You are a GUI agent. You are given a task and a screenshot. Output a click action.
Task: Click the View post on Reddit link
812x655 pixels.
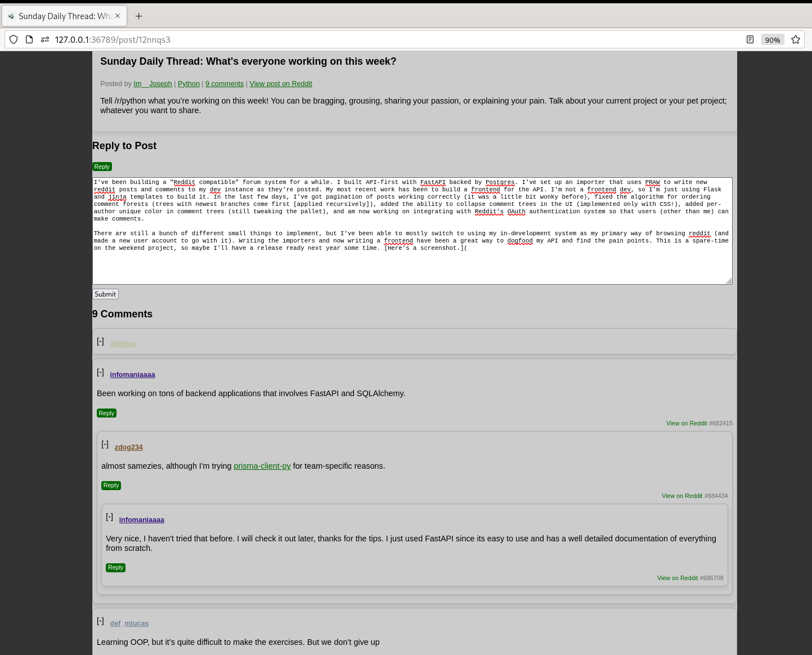click(281, 84)
